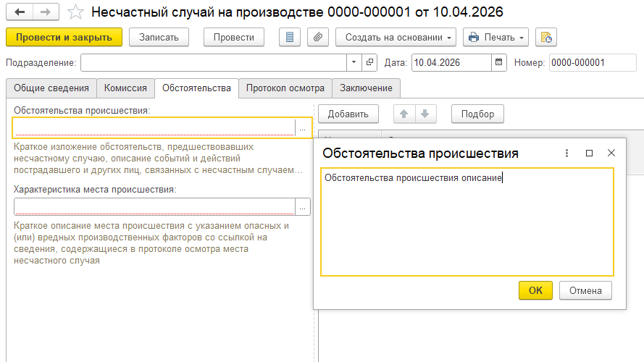Go forward with the right arrow
Screen dimensions: 644x362
pos(46,12)
